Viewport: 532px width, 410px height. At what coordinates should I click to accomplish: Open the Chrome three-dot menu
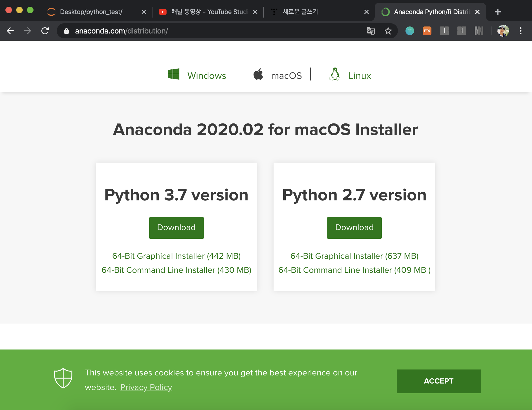[520, 31]
